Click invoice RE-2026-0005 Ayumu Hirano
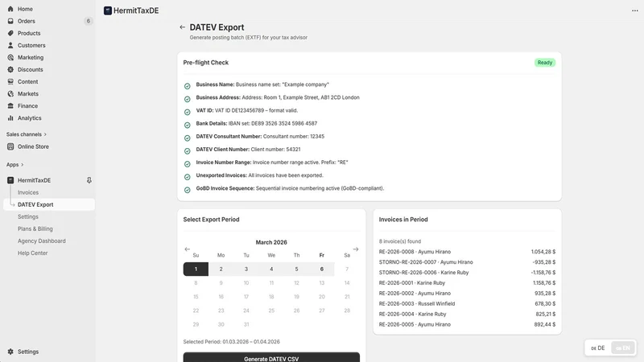Viewport: 644px width, 362px height. [415, 324]
